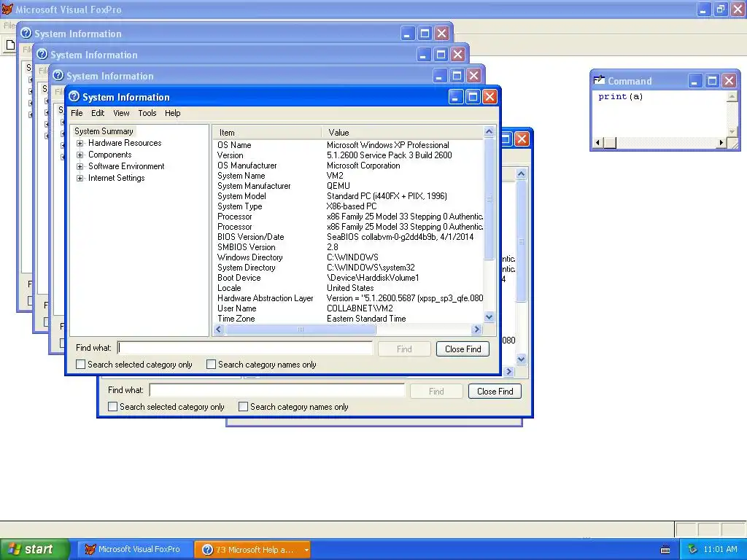
Task: Open Edit menu in front System Information
Action: pyautogui.click(x=98, y=113)
